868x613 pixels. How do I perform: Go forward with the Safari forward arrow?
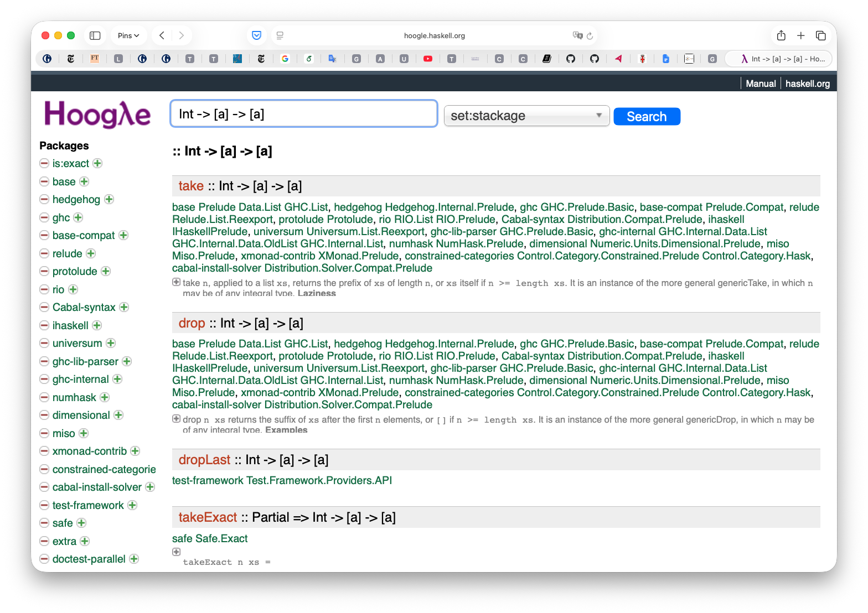(x=182, y=35)
